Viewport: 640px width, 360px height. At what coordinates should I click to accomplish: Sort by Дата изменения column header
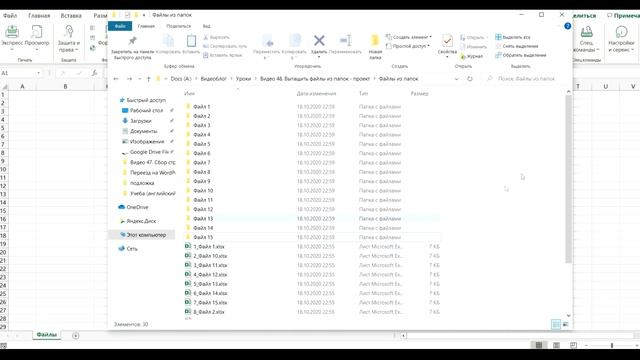click(316, 93)
